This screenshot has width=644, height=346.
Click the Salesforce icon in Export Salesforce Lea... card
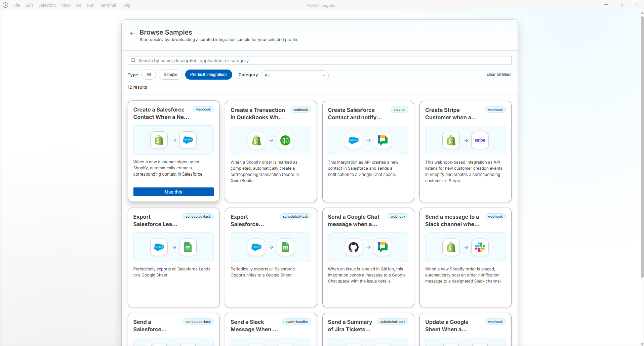[x=159, y=247]
